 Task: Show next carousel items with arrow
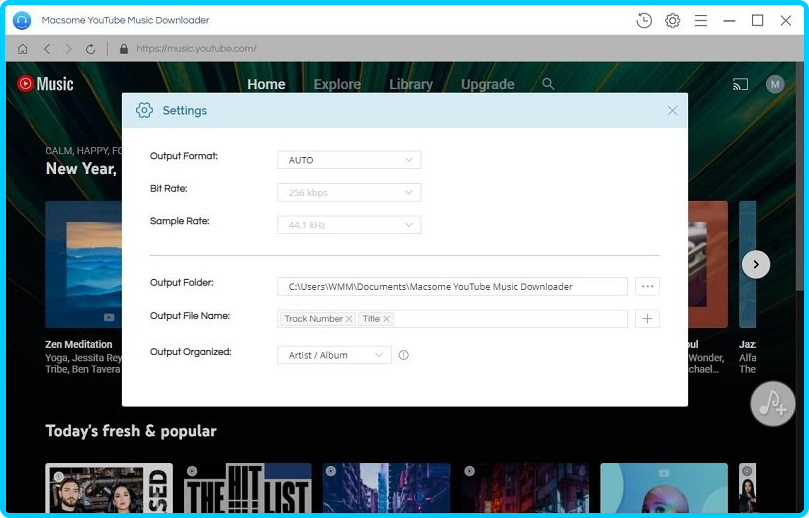point(756,265)
